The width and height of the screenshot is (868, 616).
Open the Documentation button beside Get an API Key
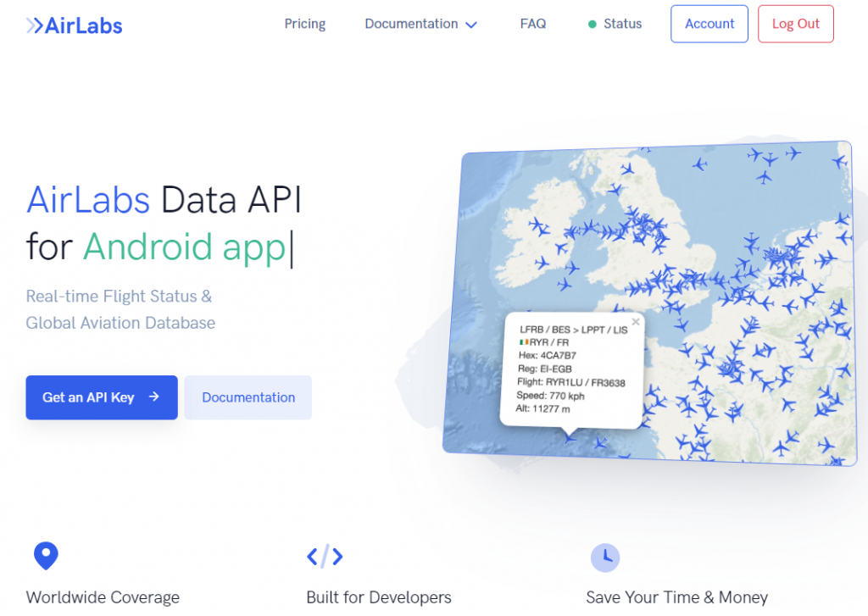248,397
